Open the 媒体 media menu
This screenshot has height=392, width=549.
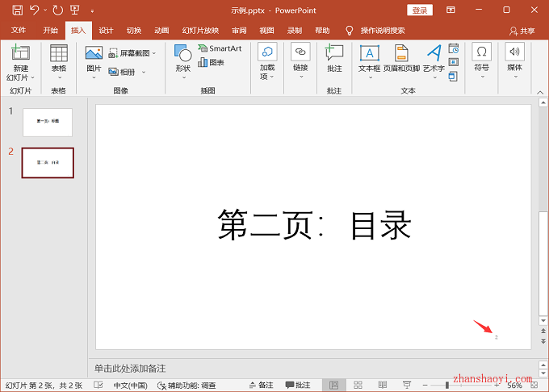pos(515,60)
